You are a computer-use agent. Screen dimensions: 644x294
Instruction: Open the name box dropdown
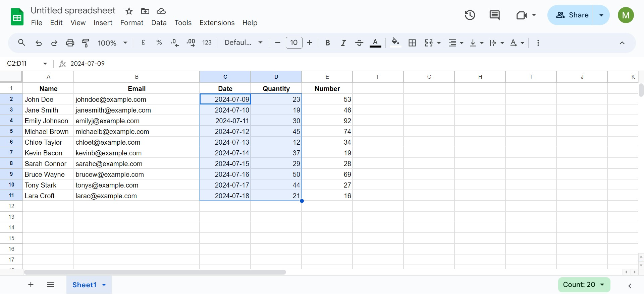(45, 64)
